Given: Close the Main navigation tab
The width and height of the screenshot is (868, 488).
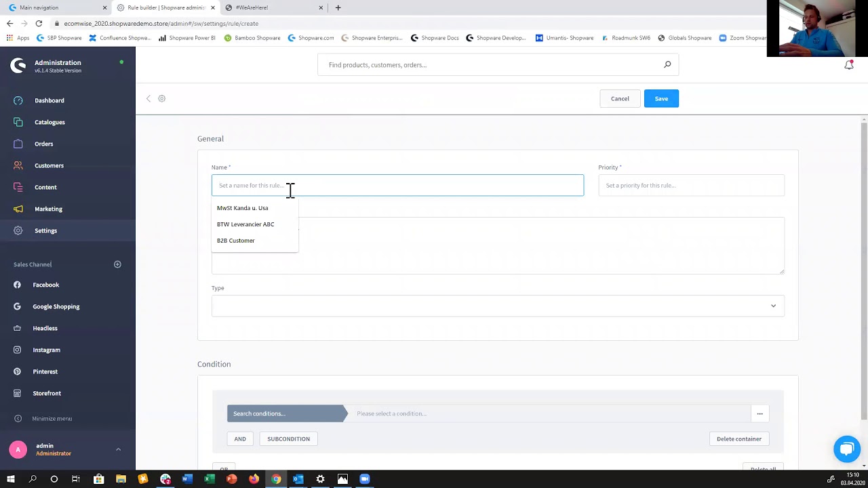Looking at the screenshot, I should [x=104, y=7].
